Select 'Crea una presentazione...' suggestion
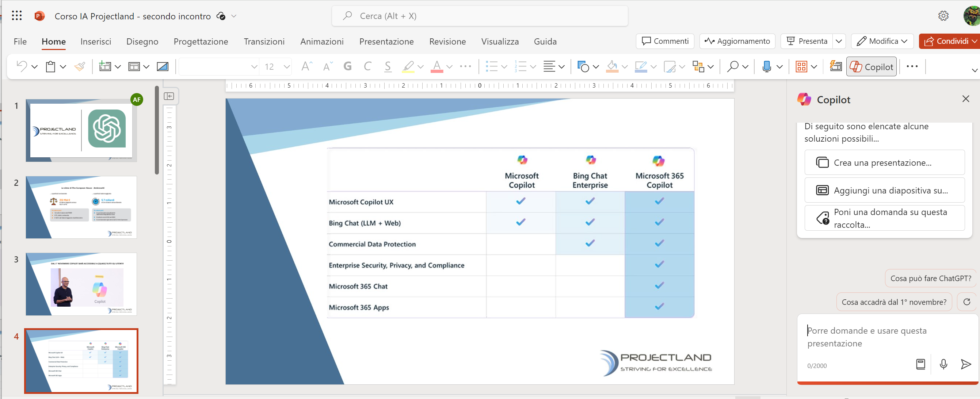 tap(885, 162)
